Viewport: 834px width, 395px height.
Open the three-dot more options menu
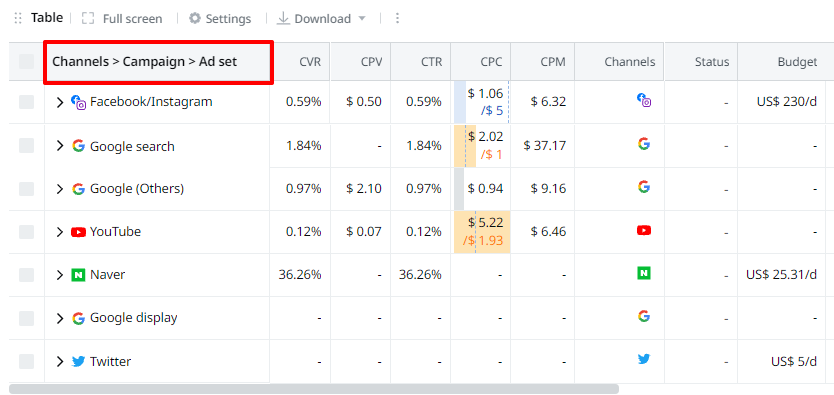tap(397, 19)
